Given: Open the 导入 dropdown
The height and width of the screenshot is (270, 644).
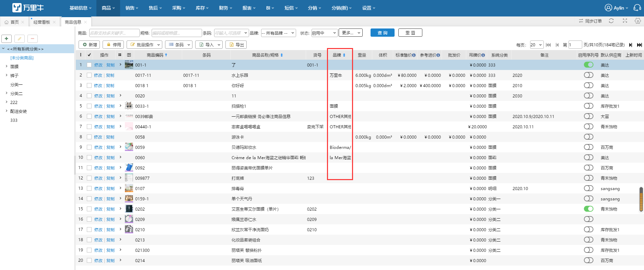Looking at the screenshot, I should point(209,45).
